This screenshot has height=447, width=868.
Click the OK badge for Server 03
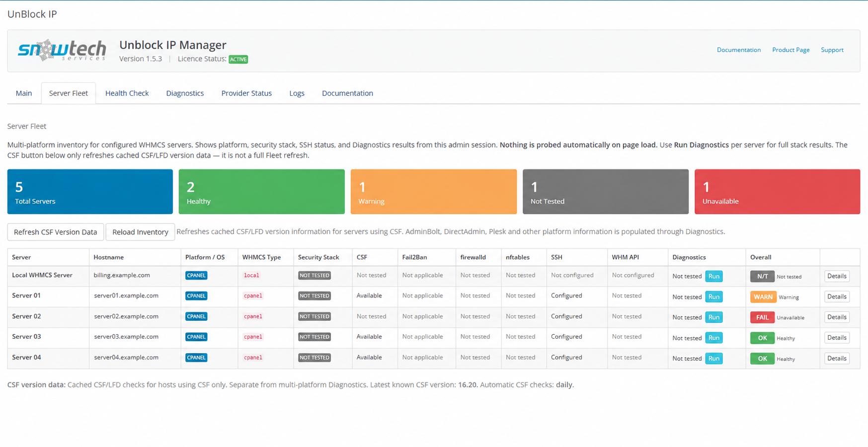tap(762, 338)
